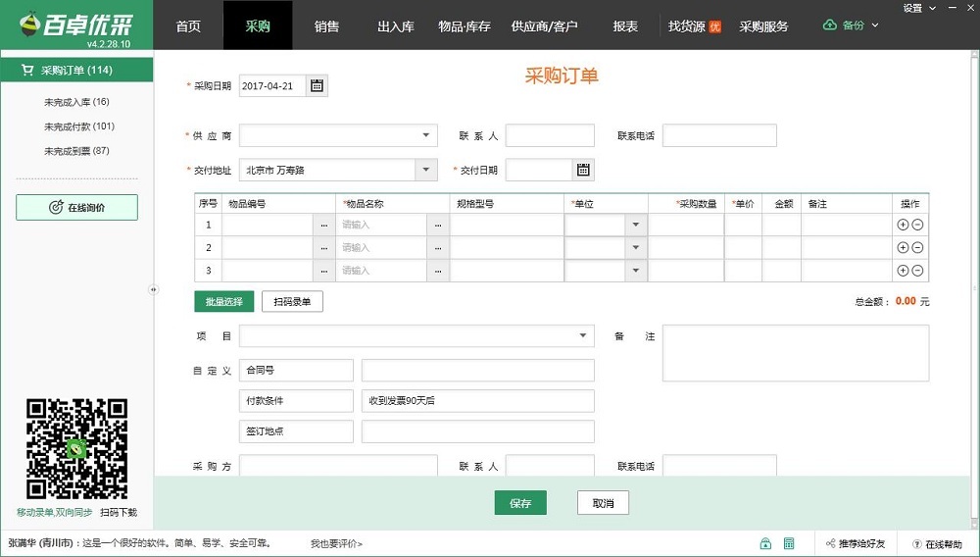Click the 采购数量 cell in row 1
This screenshot has width=980, height=557.
[x=686, y=225]
